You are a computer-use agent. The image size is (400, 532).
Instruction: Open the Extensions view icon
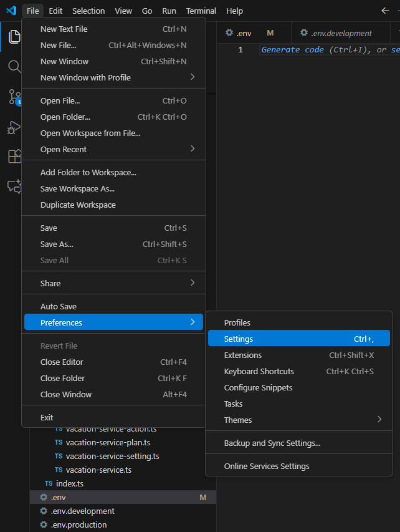(14, 157)
